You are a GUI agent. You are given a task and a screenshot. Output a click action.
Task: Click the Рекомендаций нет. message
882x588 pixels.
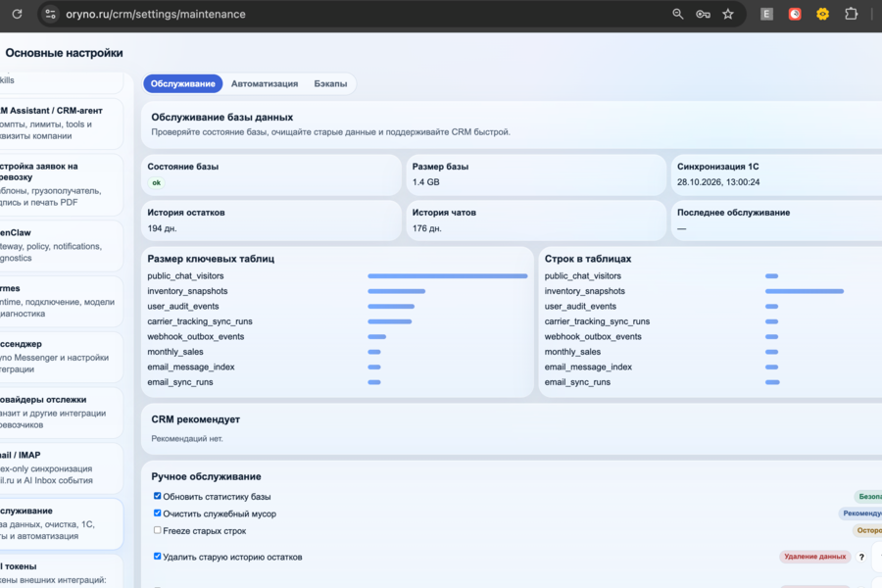187,438
